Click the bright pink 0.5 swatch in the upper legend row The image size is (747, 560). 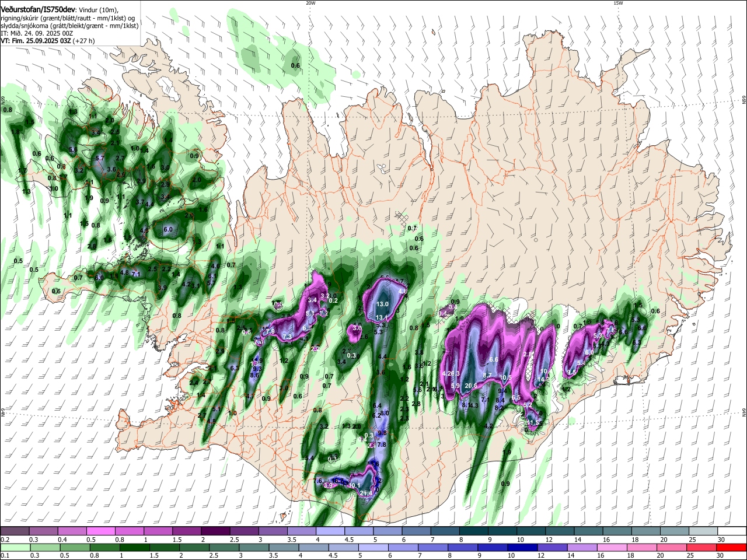click(100, 531)
